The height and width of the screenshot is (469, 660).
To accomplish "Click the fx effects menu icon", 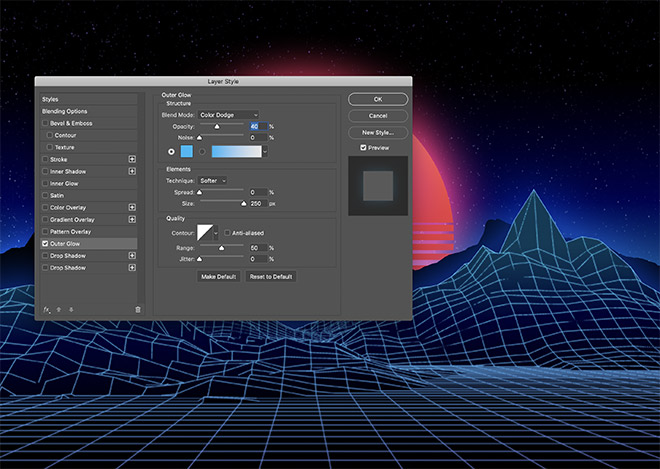I will [47, 310].
